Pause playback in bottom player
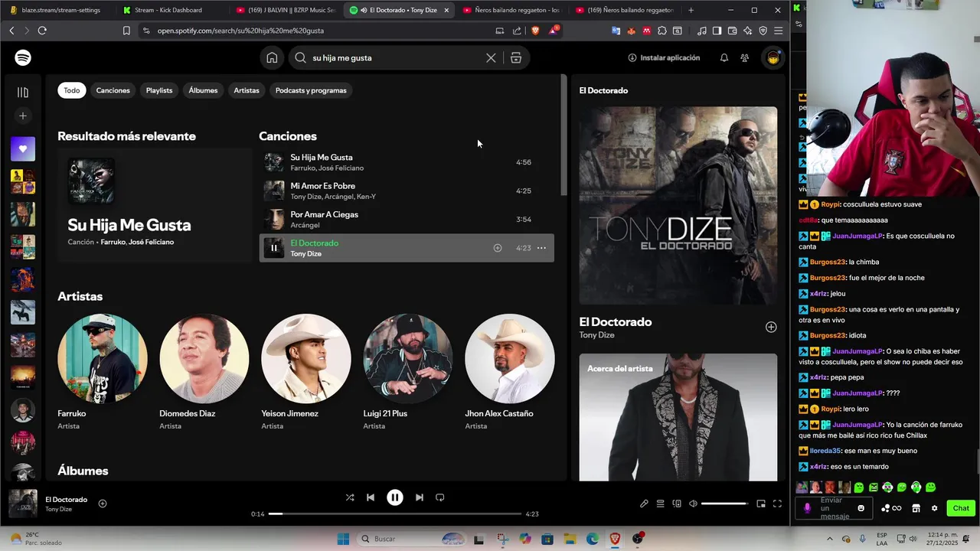Image resolution: width=980 pixels, height=551 pixels. [395, 497]
